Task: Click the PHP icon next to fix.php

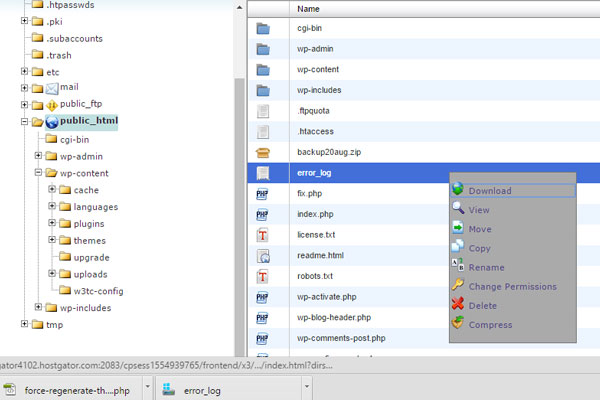Action: coord(262,194)
